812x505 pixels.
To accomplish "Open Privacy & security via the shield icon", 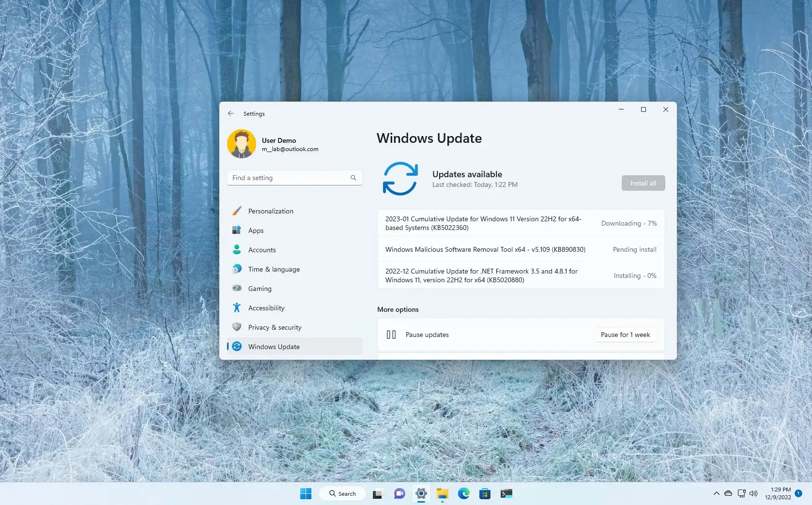I will tap(237, 327).
